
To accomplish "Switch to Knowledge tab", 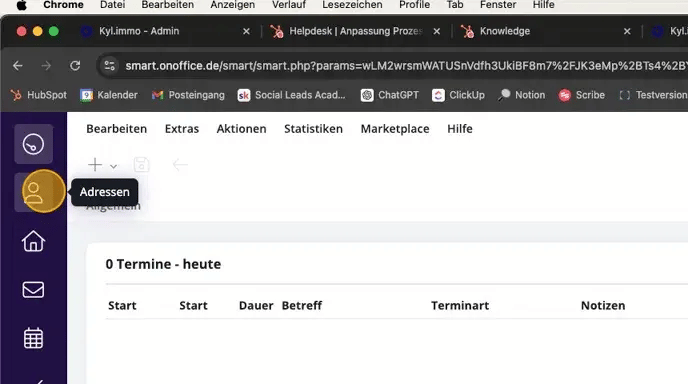I will [505, 31].
